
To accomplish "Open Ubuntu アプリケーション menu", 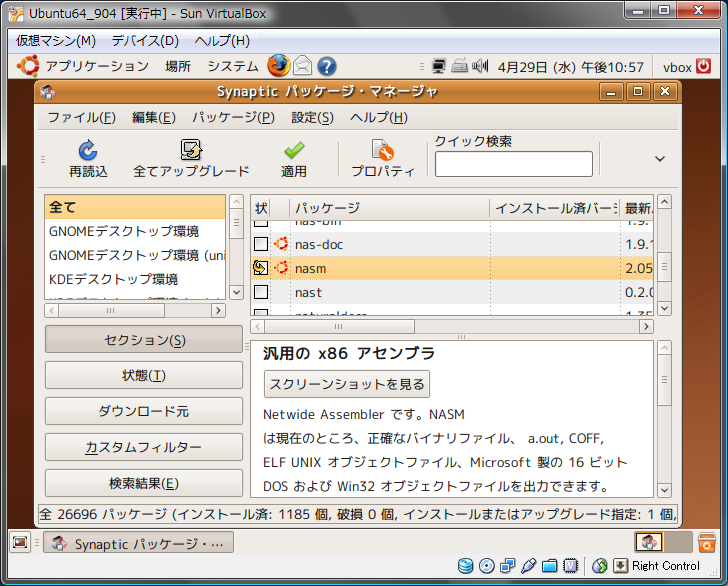I will (x=97, y=66).
